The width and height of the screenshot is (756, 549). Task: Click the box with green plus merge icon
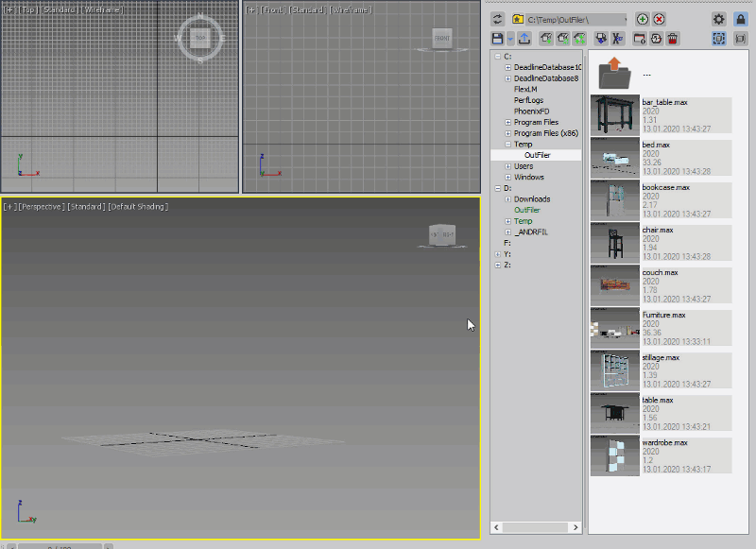(546, 39)
